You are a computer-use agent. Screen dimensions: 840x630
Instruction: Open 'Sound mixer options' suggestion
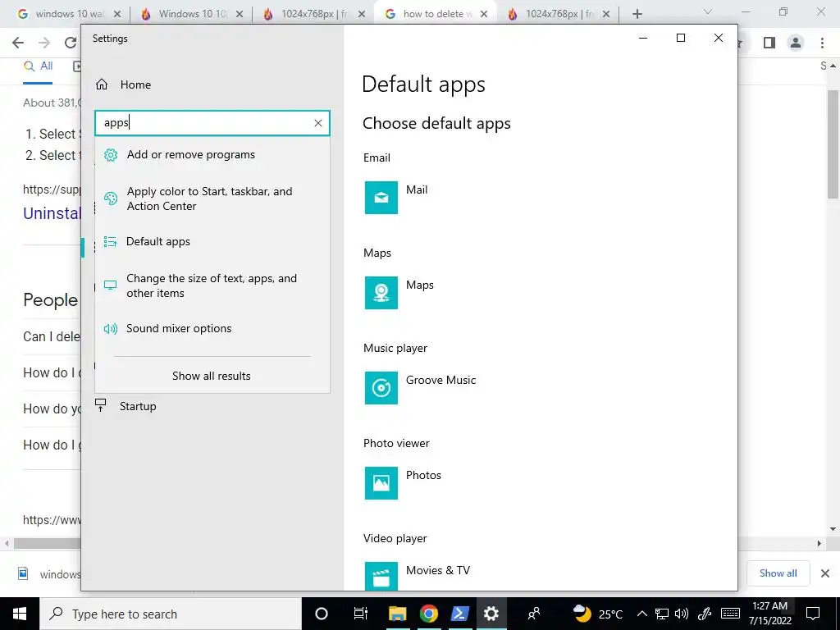(x=212, y=328)
